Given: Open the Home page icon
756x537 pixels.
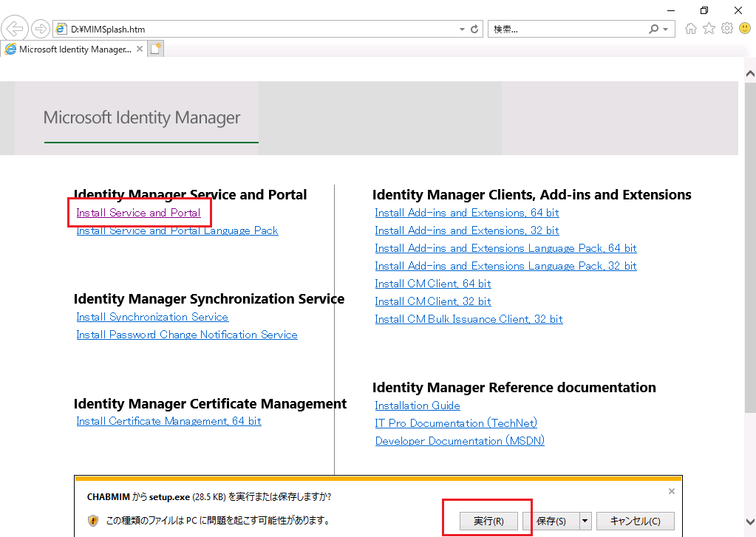Looking at the screenshot, I should (691, 29).
